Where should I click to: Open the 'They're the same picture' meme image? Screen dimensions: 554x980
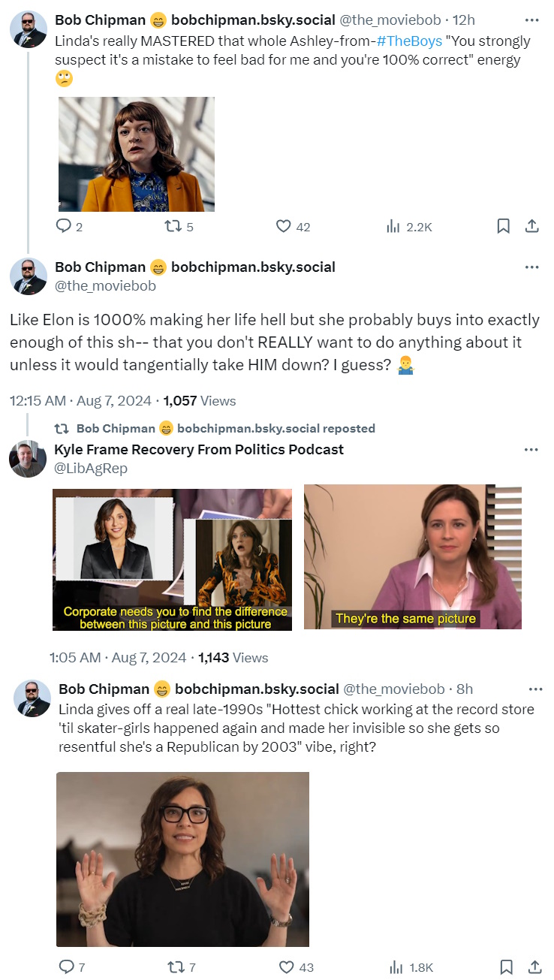pyautogui.click(x=412, y=556)
